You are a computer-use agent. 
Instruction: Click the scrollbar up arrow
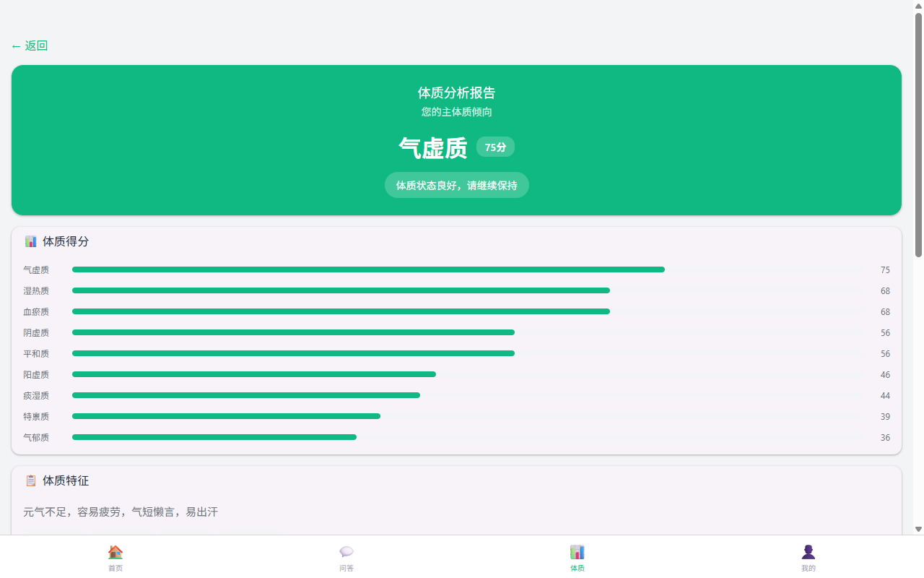918,6
